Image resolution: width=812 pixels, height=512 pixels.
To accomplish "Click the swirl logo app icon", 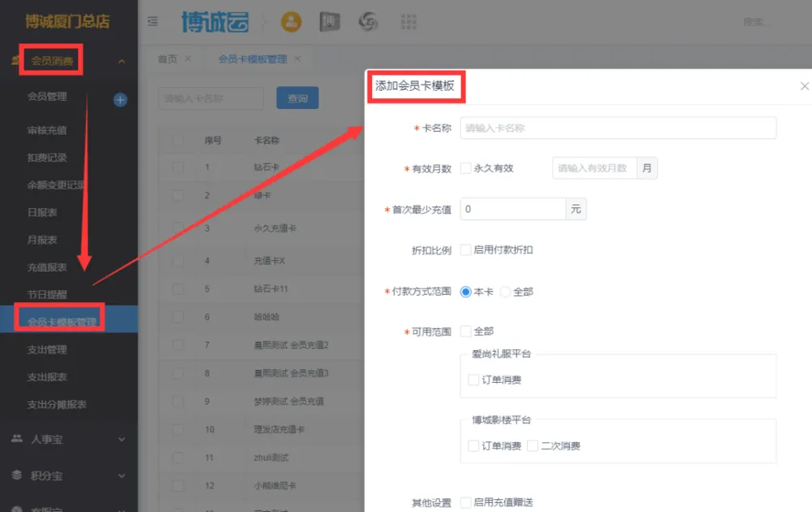I will pyautogui.click(x=368, y=22).
